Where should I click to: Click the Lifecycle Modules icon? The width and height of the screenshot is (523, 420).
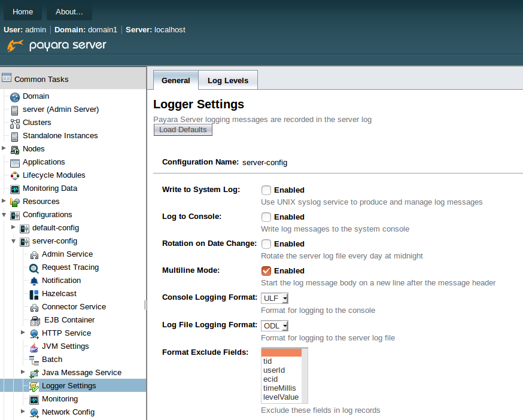pos(15,176)
